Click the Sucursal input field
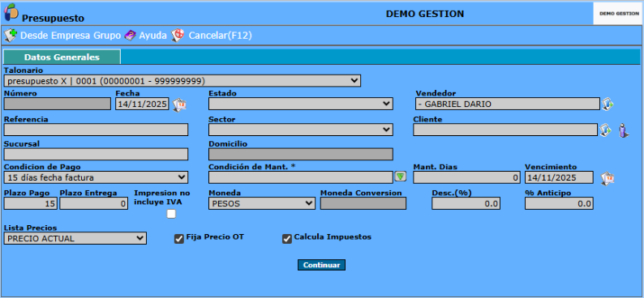This screenshot has height=298, width=644. tap(96, 154)
